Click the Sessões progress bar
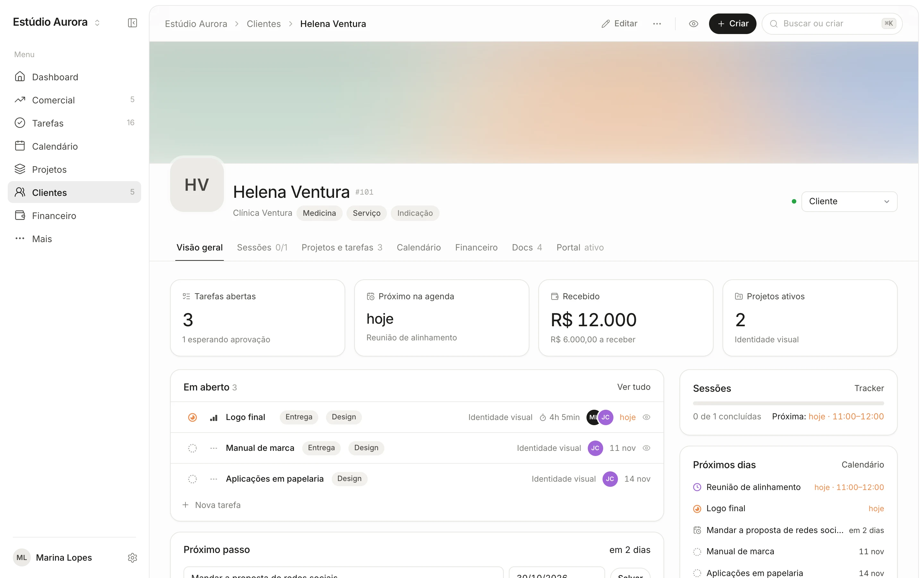924x578 pixels. 788,403
